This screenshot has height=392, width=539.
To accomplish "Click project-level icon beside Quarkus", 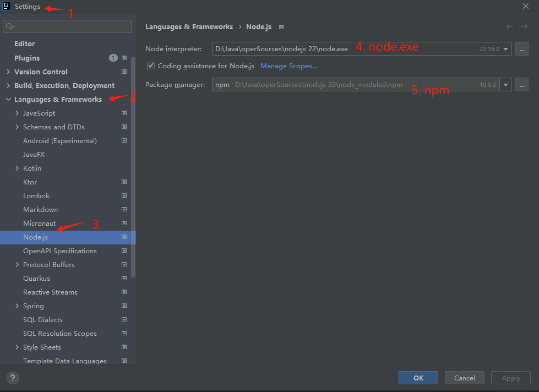I will 124,278.
